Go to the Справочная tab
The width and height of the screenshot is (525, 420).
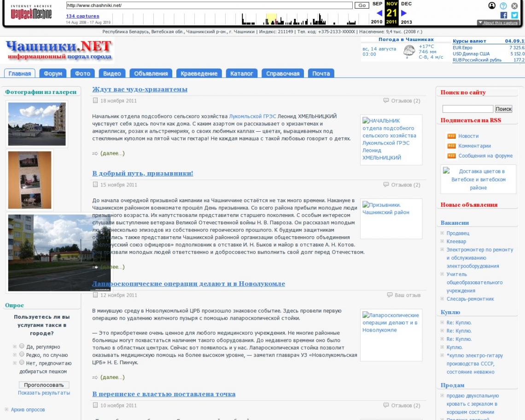coord(283,73)
